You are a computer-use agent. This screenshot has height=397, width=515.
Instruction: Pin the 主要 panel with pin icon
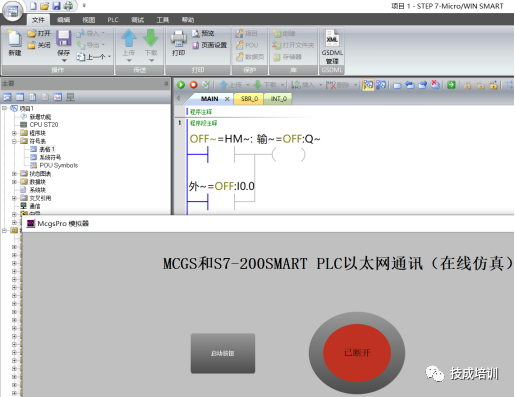click(x=166, y=84)
